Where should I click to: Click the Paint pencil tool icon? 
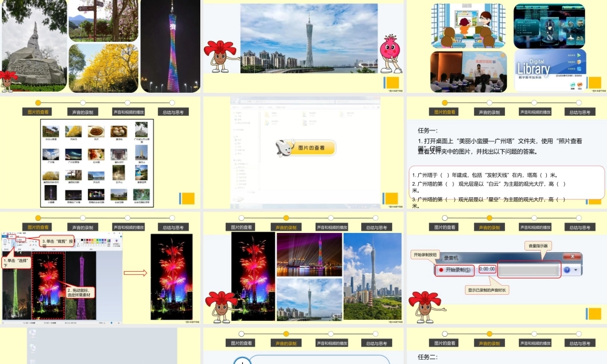29,240
